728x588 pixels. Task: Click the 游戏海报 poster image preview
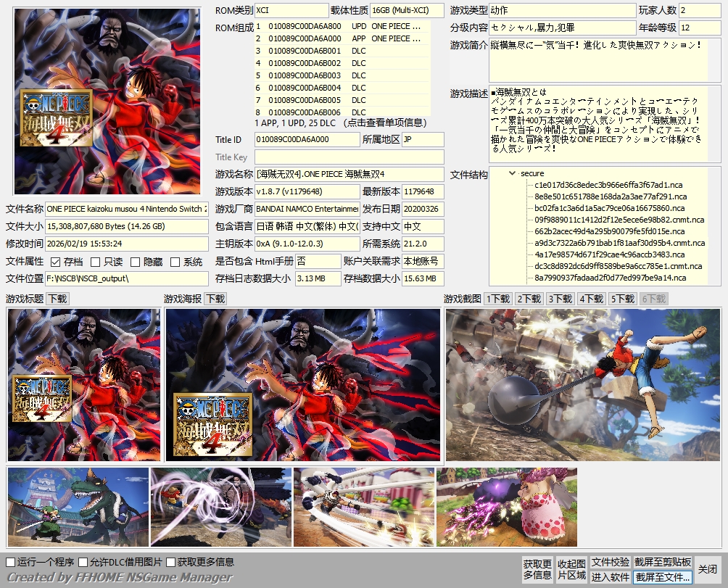click(x=302, y=385)
